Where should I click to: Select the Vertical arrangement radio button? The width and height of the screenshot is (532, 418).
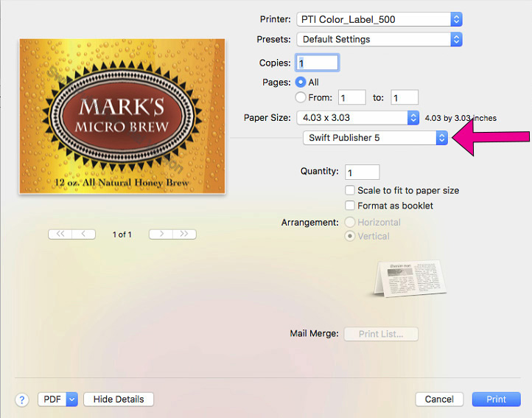click(x=350, y=236)
